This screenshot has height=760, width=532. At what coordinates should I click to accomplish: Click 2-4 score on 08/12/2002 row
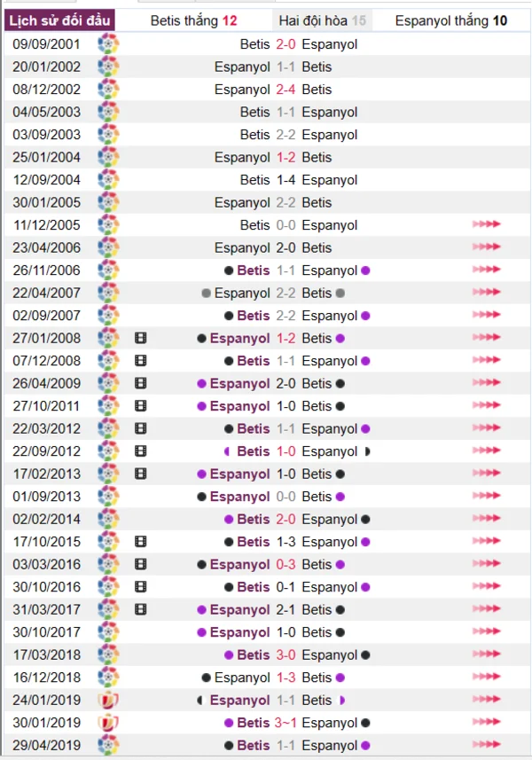click(286, 90)
